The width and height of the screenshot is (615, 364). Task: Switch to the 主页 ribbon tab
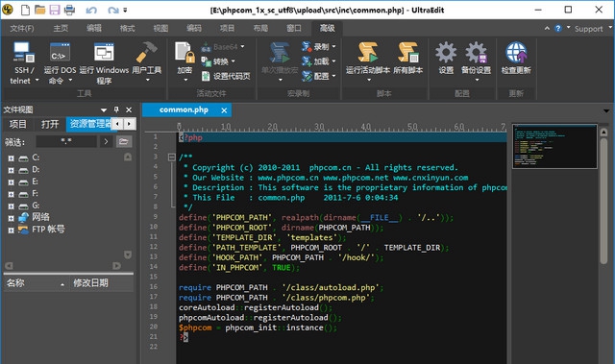[61, 28]
